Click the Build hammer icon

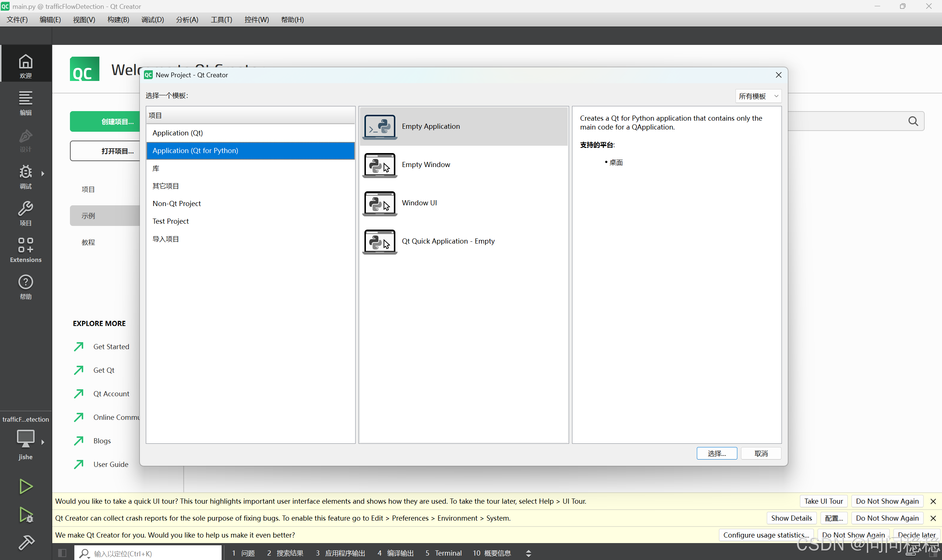[x=26, y=543]
